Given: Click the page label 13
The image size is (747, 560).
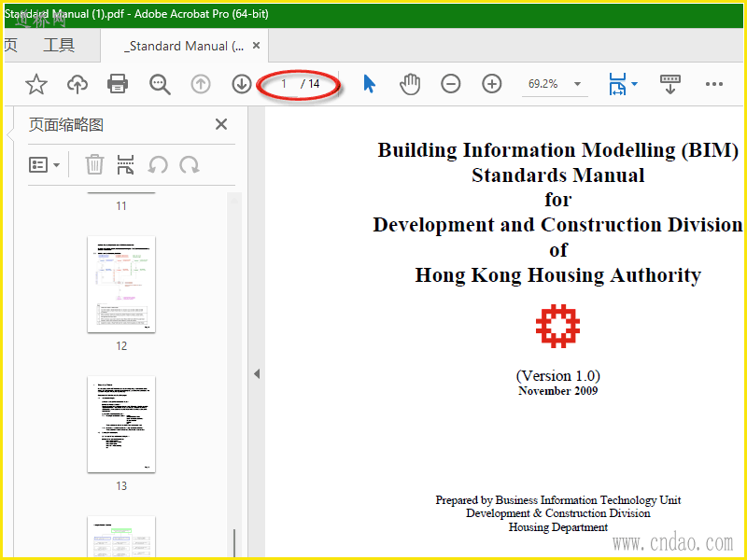Looking at the screenshot, I should pos(121,486).
